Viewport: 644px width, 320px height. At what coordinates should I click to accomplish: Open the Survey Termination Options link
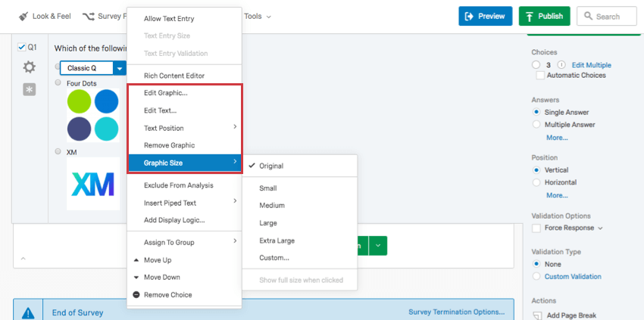point(456,312)
